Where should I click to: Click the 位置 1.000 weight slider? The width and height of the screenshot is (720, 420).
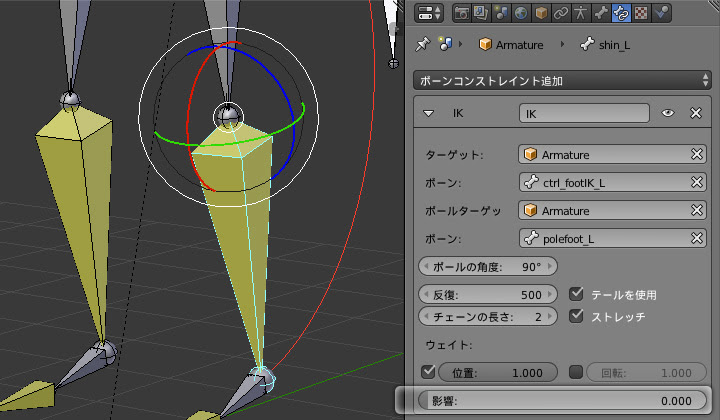coord(498,373)
